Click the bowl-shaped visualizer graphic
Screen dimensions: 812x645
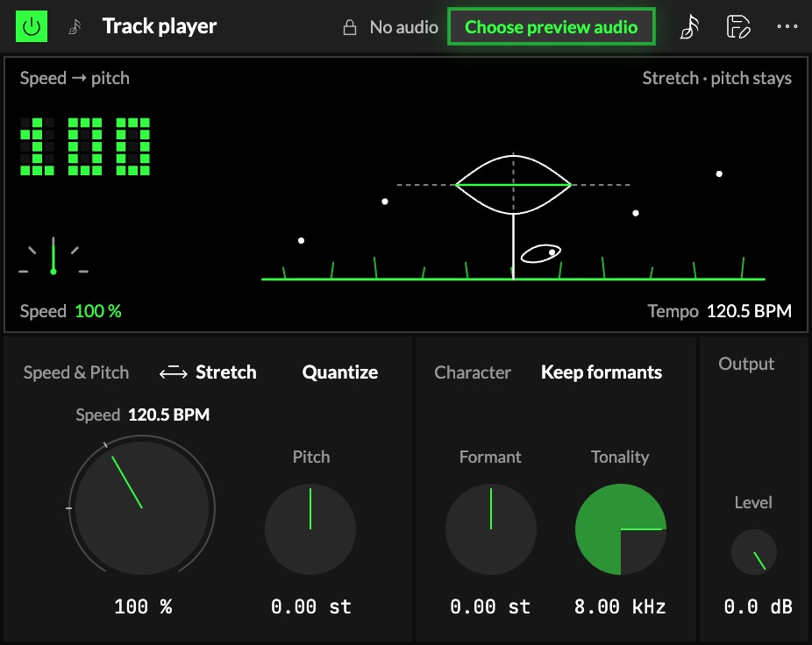513,184
